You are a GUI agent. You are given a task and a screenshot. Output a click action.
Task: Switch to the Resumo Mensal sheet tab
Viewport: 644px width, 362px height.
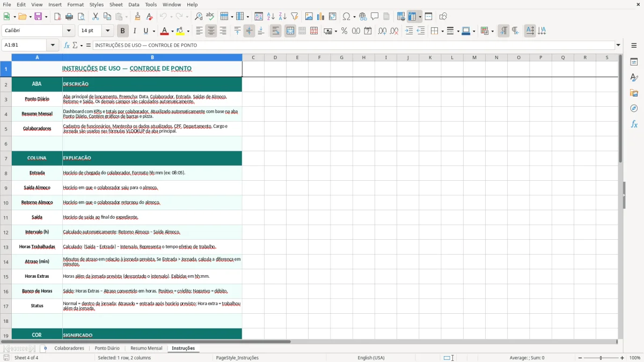[x=147, y=348]
